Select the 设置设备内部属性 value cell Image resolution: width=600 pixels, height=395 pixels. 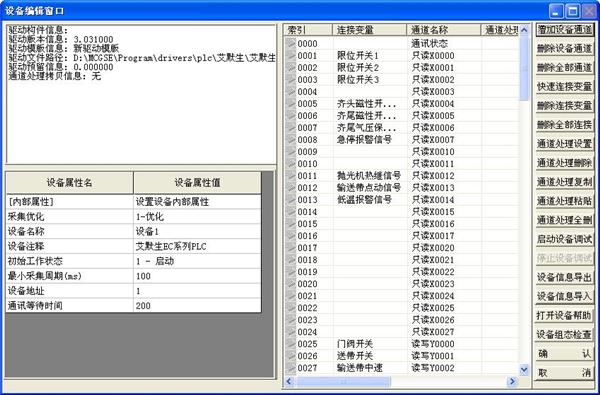pyautogui.click(x=197, y=202)
